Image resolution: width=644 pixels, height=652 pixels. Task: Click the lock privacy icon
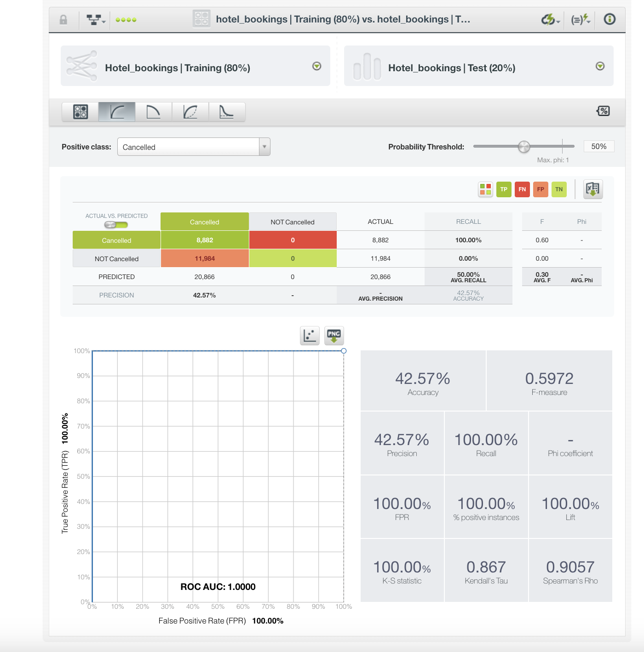click(x=63, y=20)
